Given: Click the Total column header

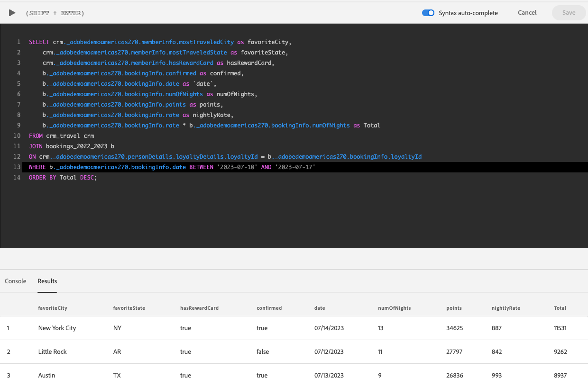Looking at the screenshot, I should (x=560, y=308).
